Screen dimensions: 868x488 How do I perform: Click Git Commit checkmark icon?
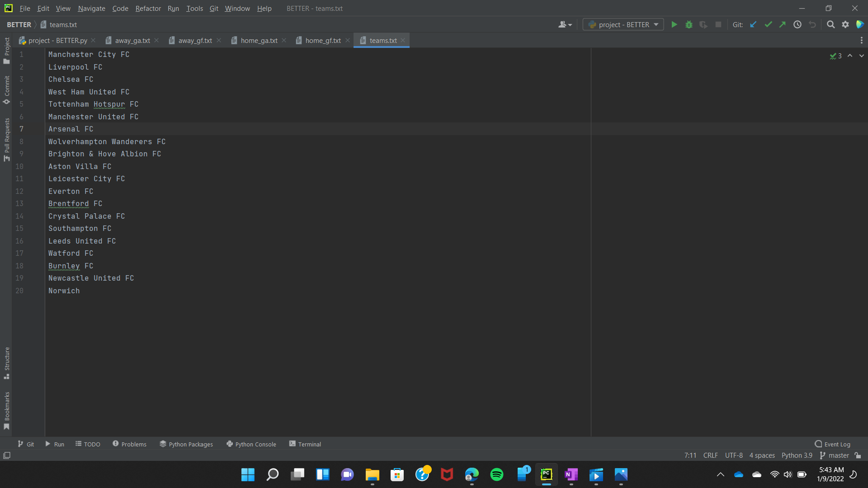(x=768, y=24)
